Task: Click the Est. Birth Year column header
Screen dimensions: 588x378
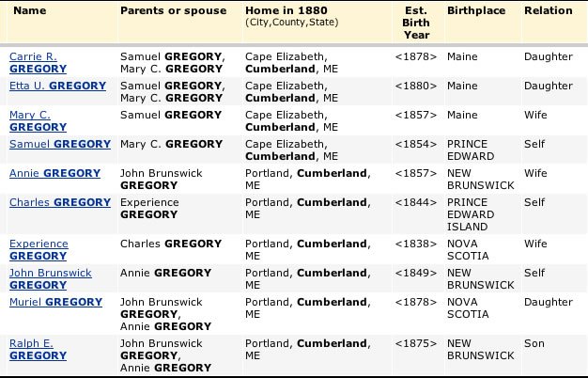Action: (416, 23)
